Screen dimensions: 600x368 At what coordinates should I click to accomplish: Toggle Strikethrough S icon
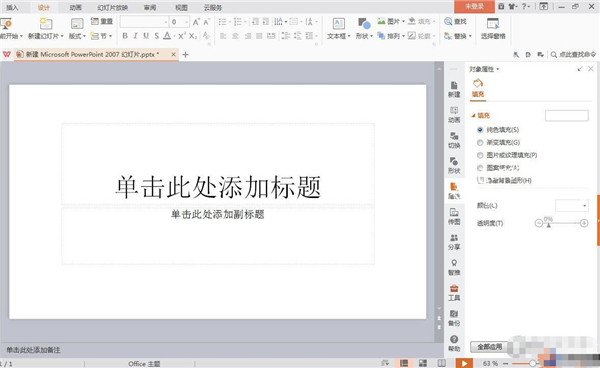click(157, 36)
